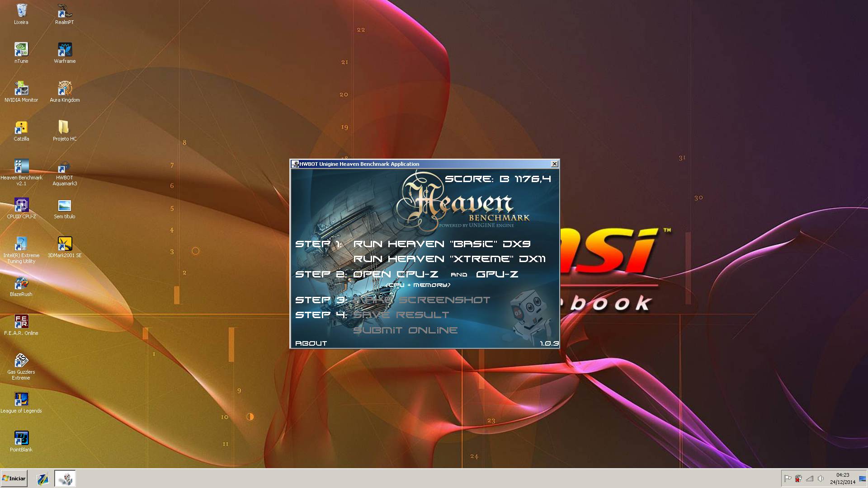
Task: Open the clock showing 04:23
Action: tap(843, 479)
